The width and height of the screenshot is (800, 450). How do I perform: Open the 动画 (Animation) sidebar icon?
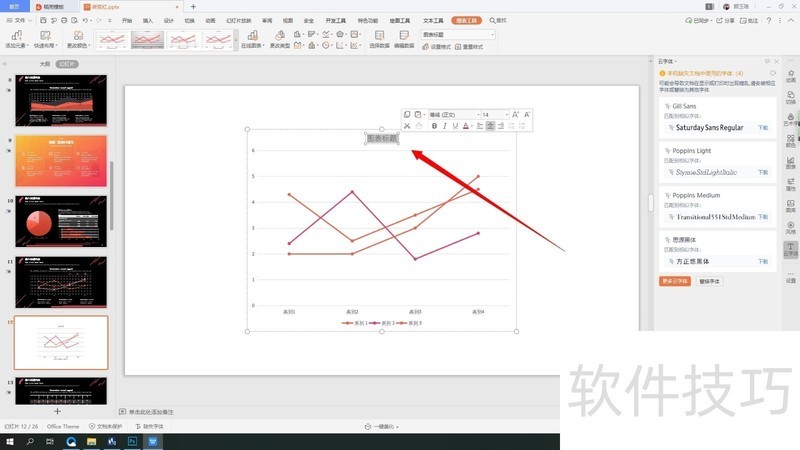pos(790,76)
